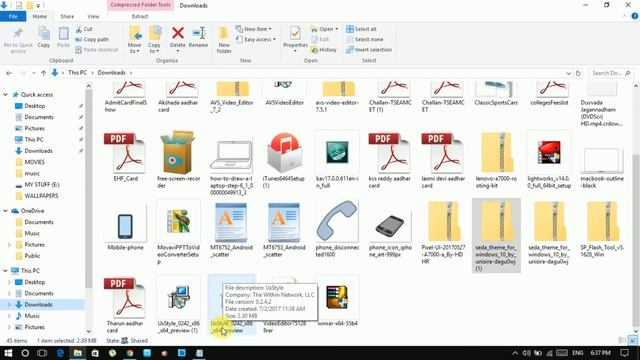Open the New item dropdown
This screenshot has height=360, width=640.
tap(253, 29)
